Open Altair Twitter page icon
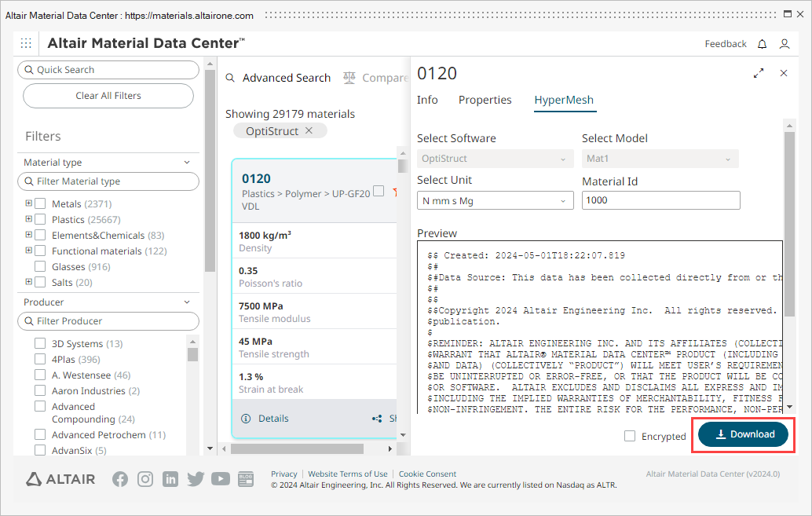This screenshot has height=516, width=812. point(196,479)
